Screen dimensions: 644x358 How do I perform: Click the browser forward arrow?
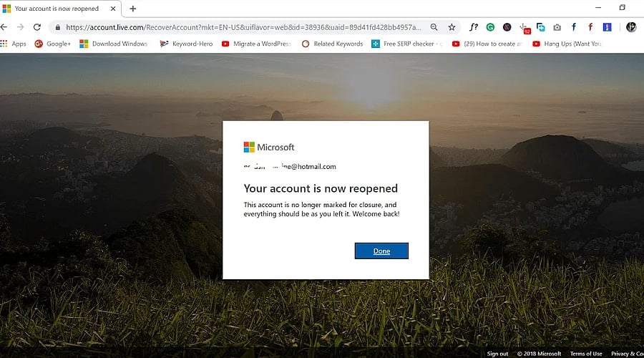(x=20, y=27)
